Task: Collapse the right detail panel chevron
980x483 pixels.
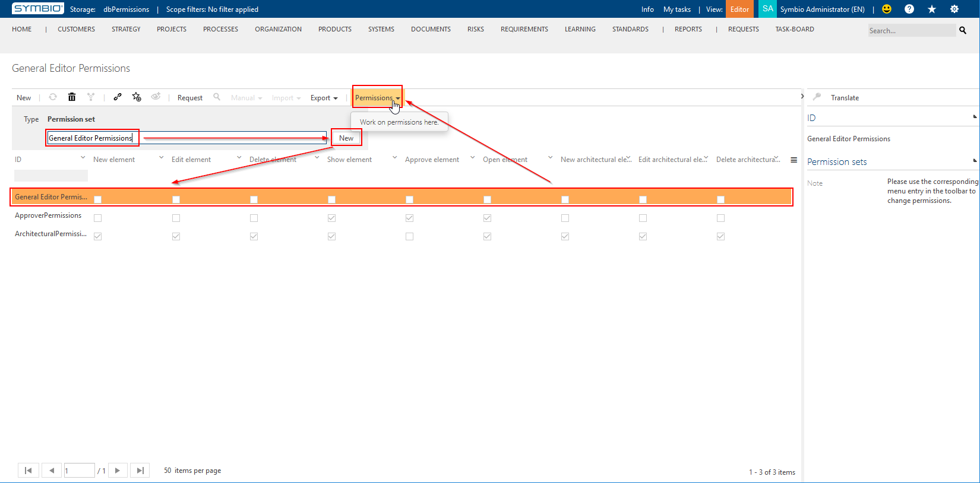Action: pos(802,96)
